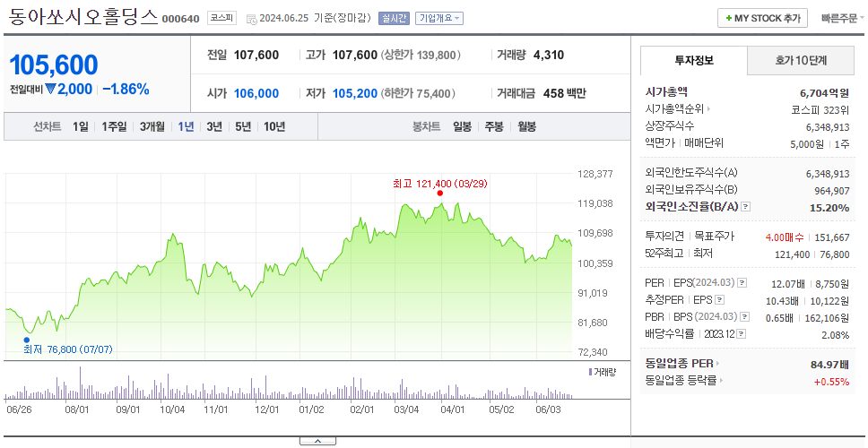Collapse the chart with the bottom chevron handle
Screen dimensions: 868x448
coord(317,441)
